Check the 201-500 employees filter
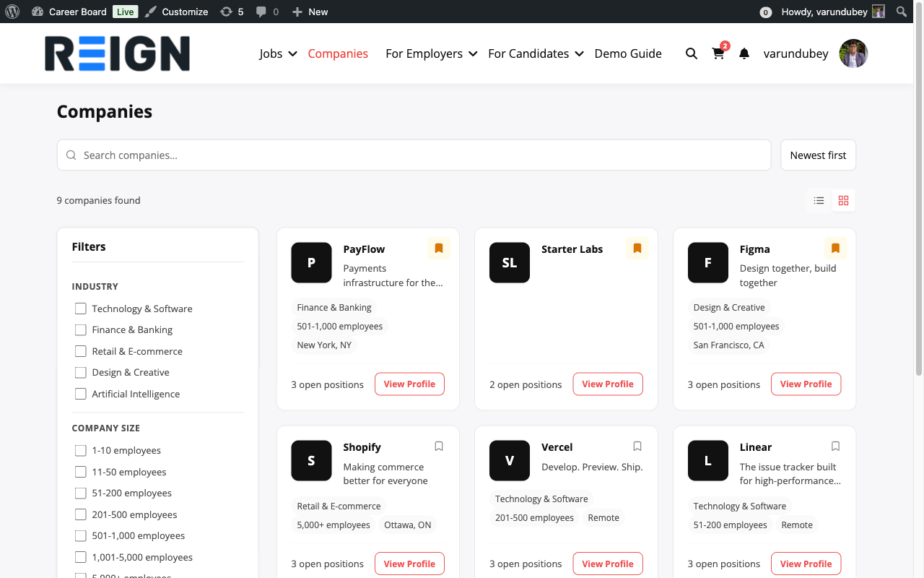Viewport: 924px width, 578px height. pyautogui.click(x=81, y=514)
